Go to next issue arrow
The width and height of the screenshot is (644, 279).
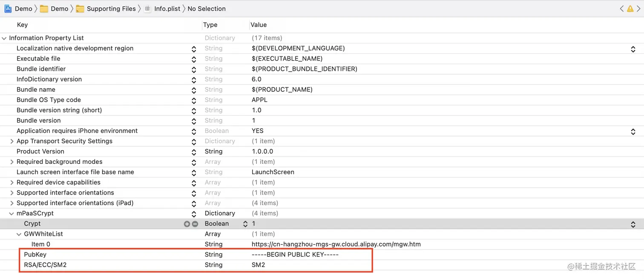638,9
